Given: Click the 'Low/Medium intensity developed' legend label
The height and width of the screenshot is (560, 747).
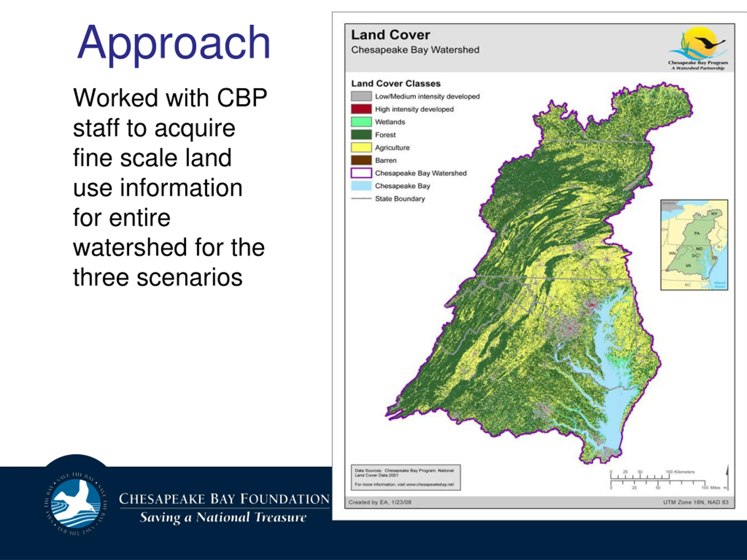Looking at the screenshot, I should coord(427,97).
